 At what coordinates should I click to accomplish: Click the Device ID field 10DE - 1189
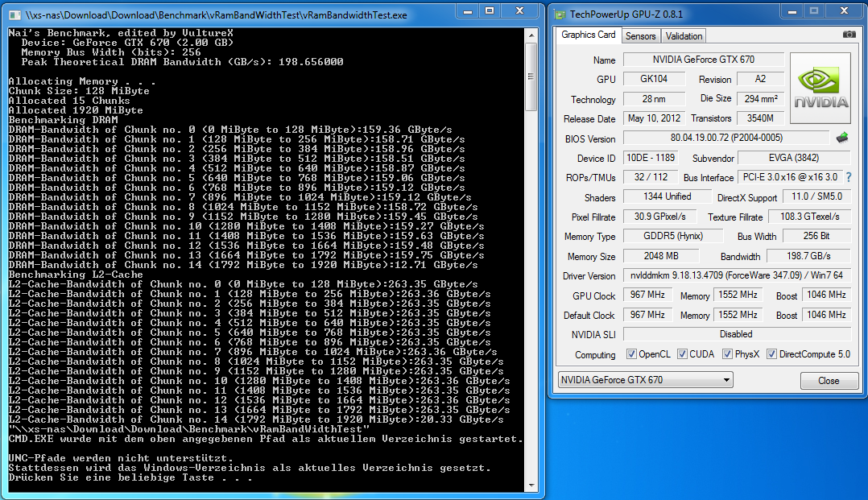(651, 158)
